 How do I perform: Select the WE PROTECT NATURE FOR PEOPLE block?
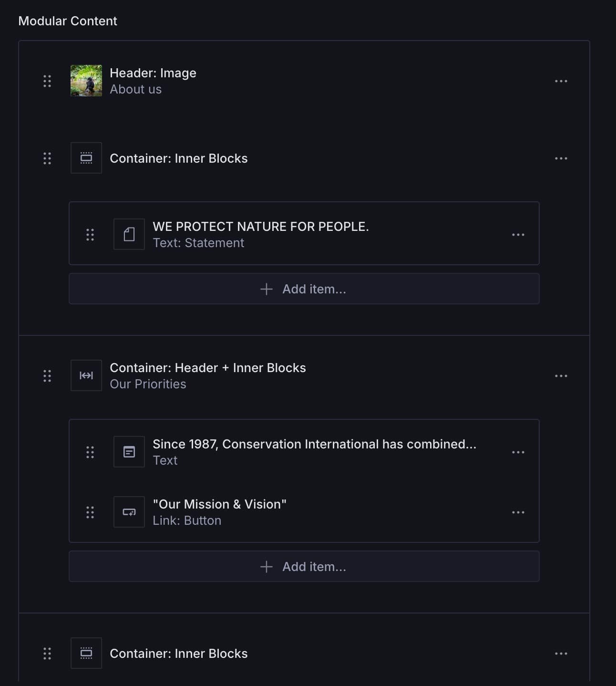tap(261, 227)
